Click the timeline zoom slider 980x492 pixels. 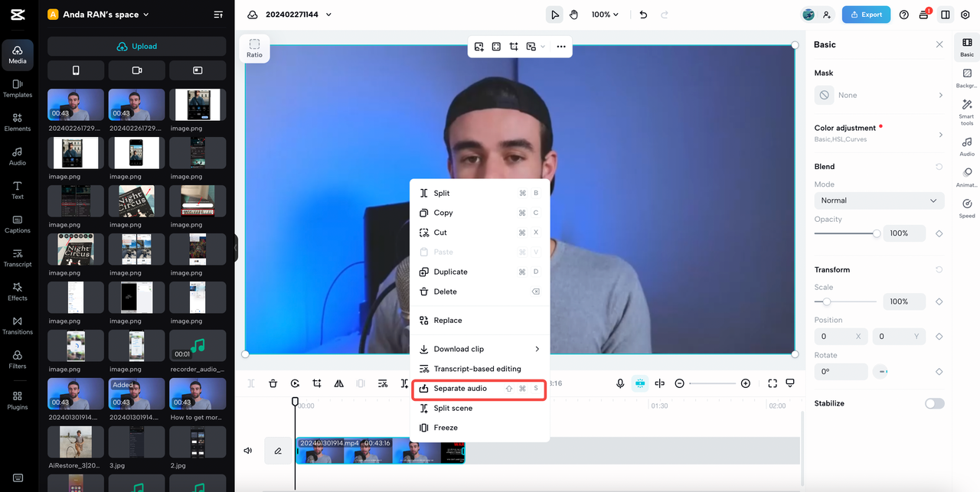pyautogui.click(x=712, y=383)
